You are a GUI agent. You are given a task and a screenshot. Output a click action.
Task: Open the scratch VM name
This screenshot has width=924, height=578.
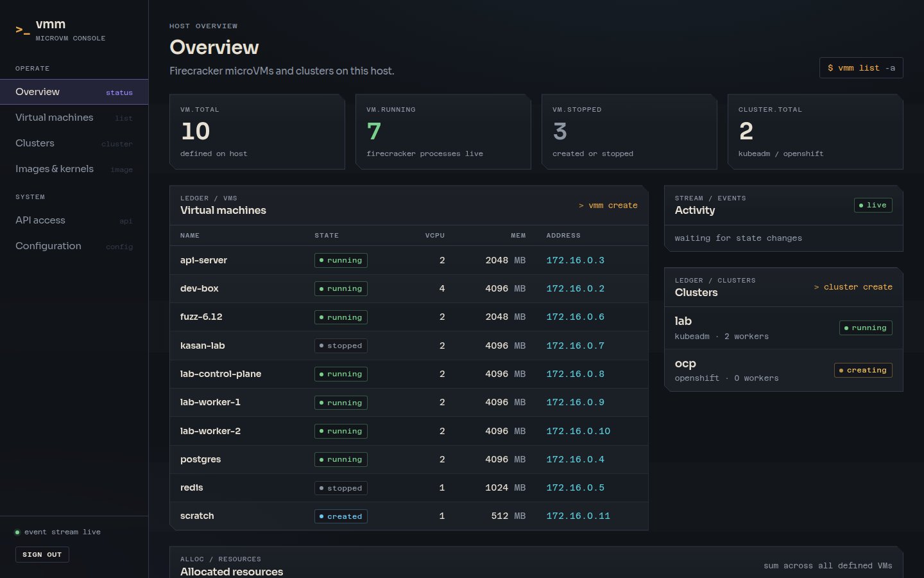click(x=197, y=516)
